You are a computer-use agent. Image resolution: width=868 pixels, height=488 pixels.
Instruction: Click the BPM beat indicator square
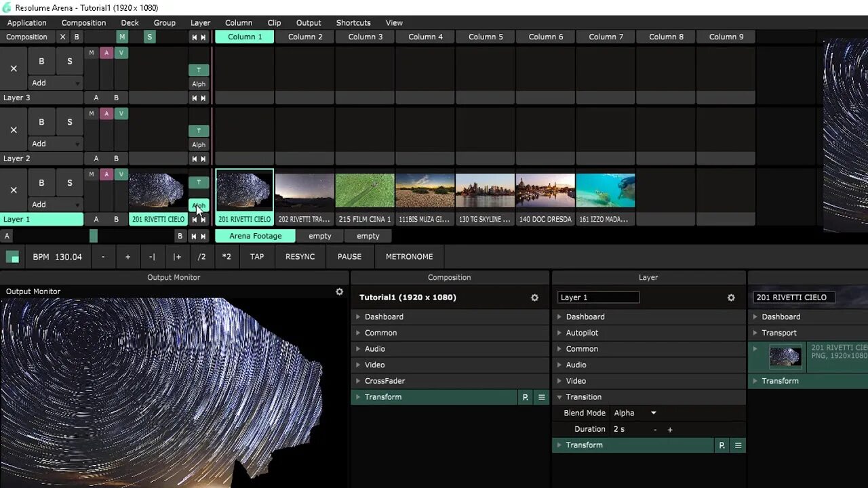click(12, 257)
